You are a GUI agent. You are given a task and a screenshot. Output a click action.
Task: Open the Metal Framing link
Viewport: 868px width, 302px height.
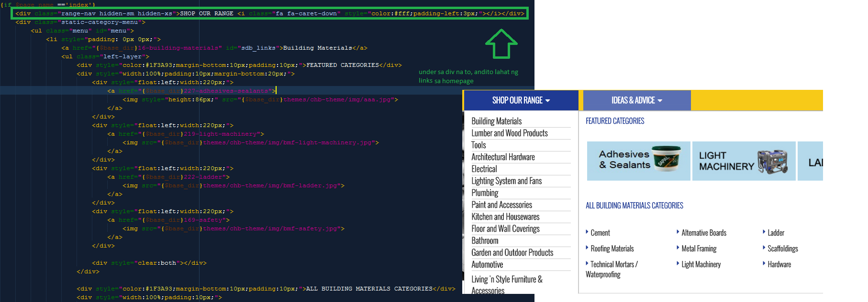click(699, 249)
